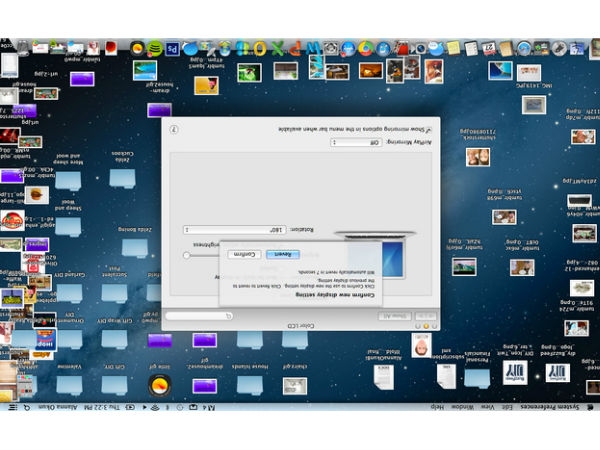Select the Succulent Pins folder on the desktop
This screenshot has width=600, height=450.
point(114,293)
